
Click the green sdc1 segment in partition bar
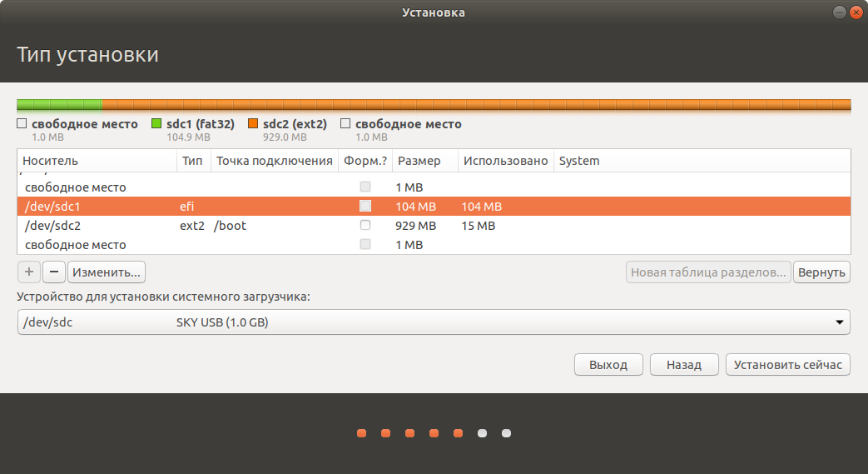(x=59, y=105)
